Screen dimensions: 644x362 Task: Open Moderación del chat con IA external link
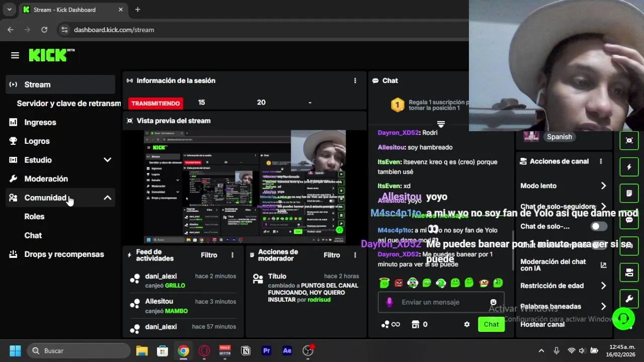click(603, 265)
